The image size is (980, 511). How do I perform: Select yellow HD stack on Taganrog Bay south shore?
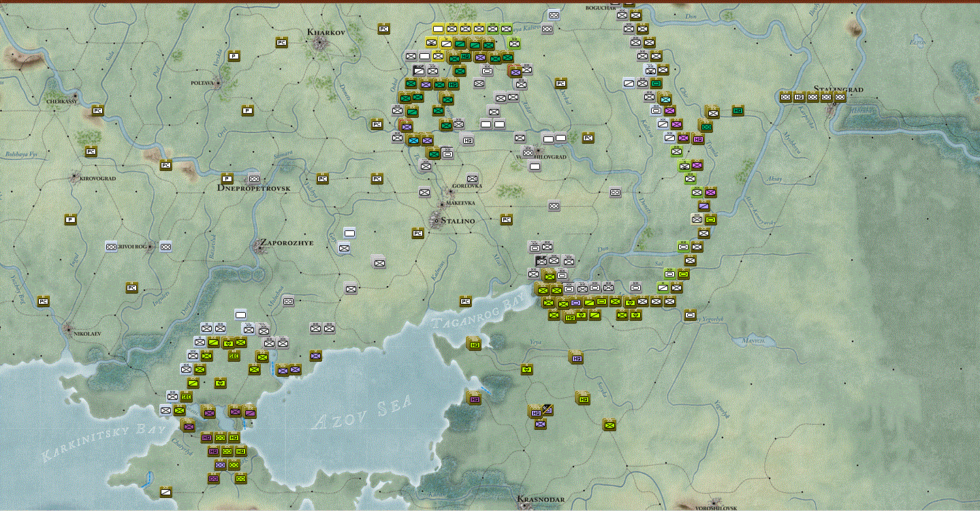[474, 345]
